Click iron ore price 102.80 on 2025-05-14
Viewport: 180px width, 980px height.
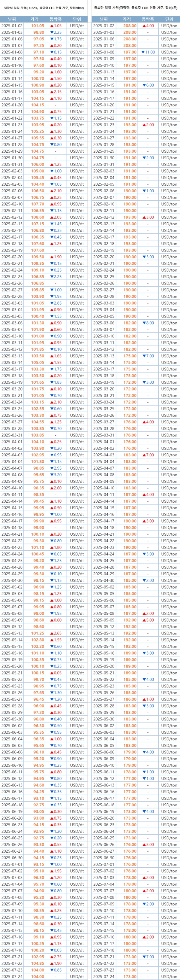pyautogui.click(x=37, y=640)
